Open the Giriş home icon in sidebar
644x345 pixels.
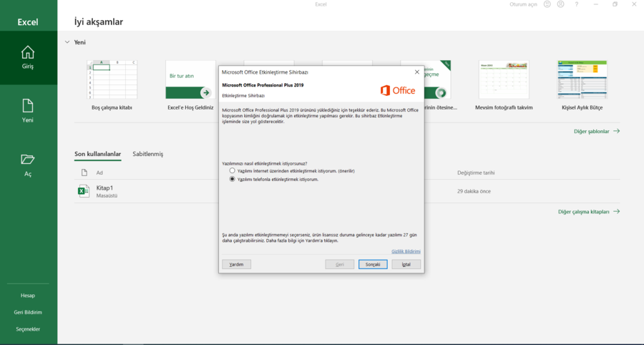[28, 52]
